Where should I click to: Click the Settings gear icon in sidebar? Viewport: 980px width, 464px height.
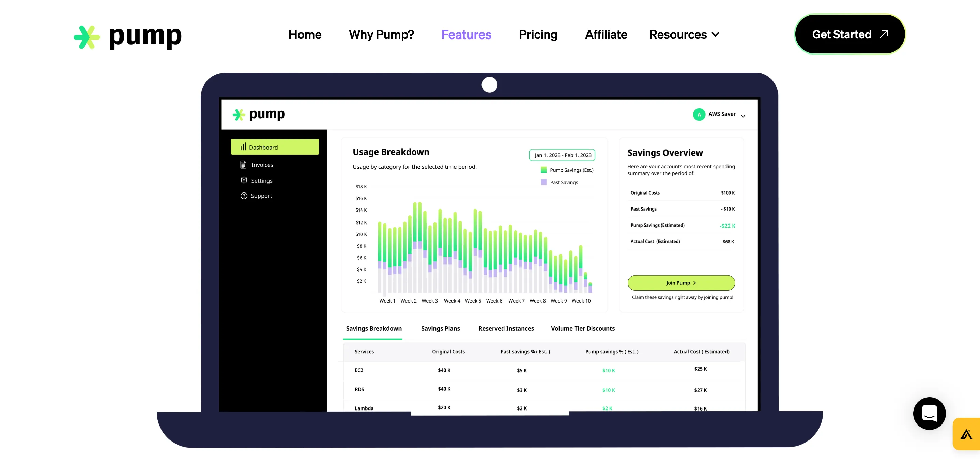click(x=244, y=180)
